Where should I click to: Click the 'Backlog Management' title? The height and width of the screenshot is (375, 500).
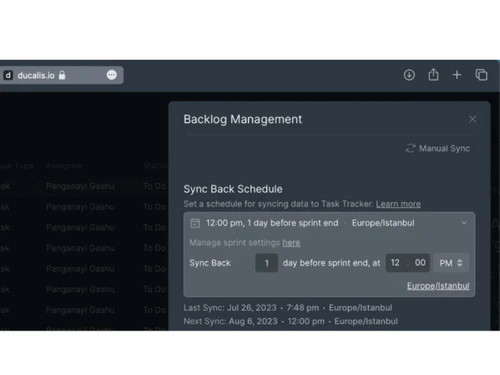(x=243, y=119)
